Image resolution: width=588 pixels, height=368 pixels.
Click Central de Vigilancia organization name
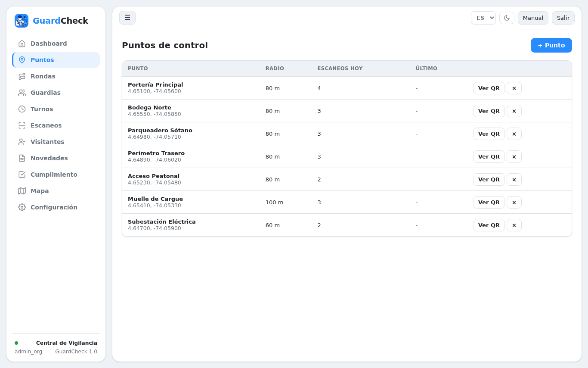pyautogui.click(x=67, y=343)
